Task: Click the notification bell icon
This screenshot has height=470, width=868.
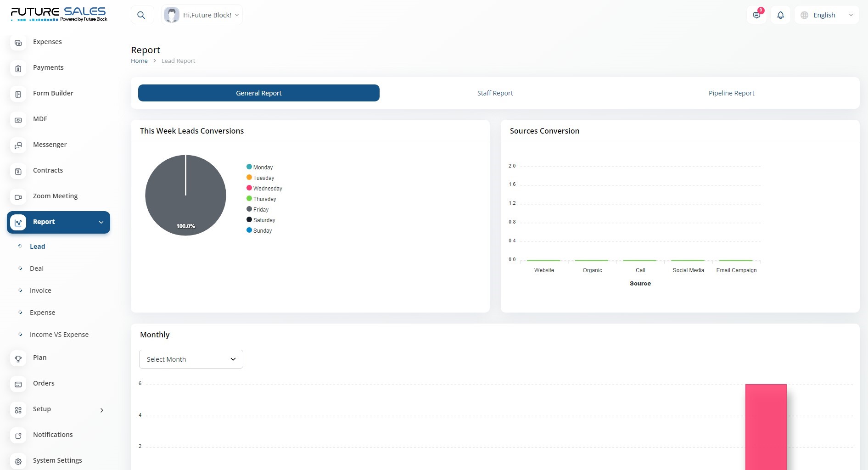Action: click(780, 15)
